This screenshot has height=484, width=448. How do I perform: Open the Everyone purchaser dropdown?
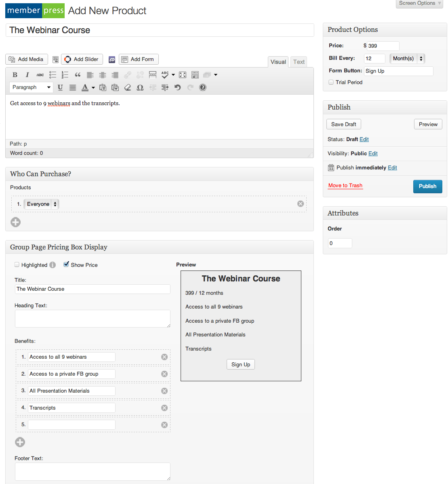[x=42, y=204]
